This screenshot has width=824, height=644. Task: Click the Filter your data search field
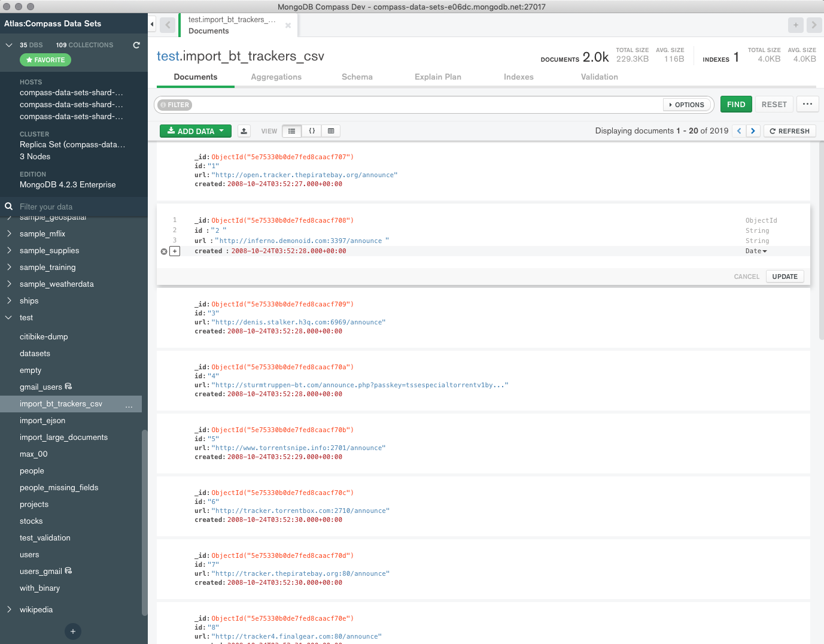80,207
